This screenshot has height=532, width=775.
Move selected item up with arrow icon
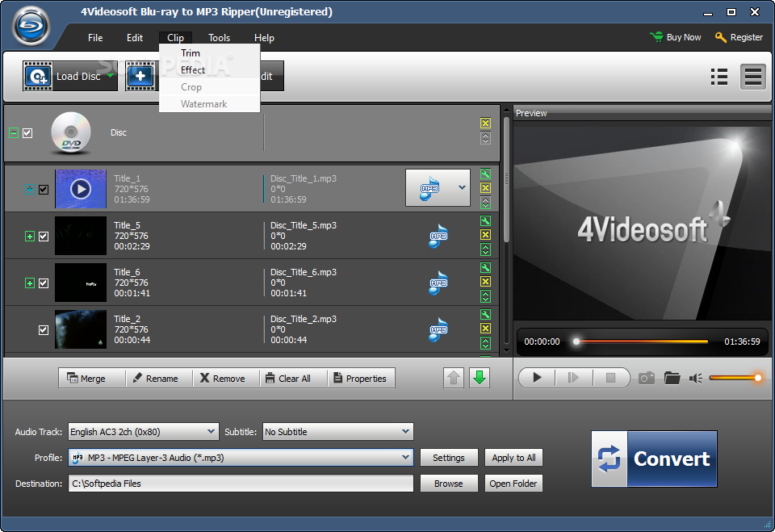[454, 379]
